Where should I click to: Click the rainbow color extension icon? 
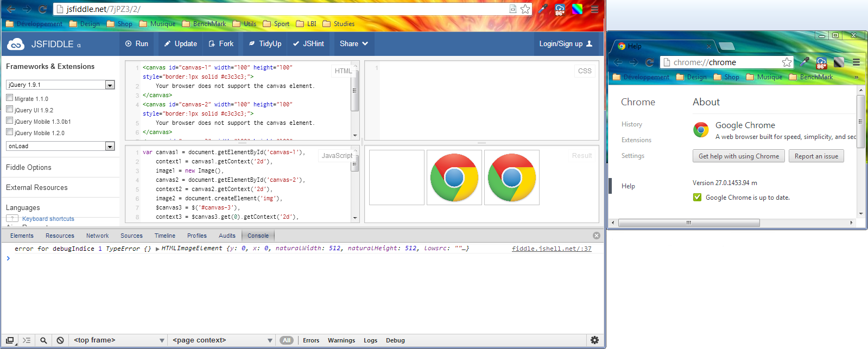[577, 9]
